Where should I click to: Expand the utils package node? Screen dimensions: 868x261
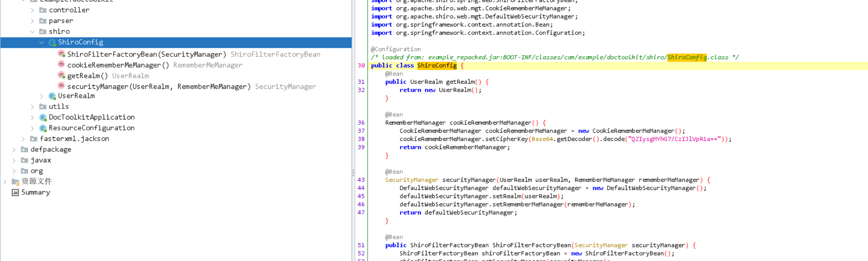point(32,107)
